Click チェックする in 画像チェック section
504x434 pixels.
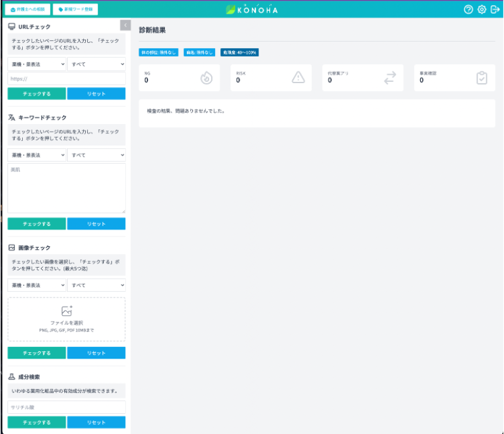click(x=36, y=353)
